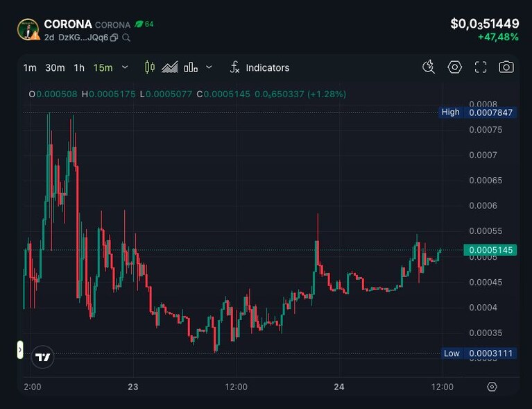Click the fx indicators icon
Viewport: 532px width, 409px height.
pyautogui.click(x=234, y=67)
